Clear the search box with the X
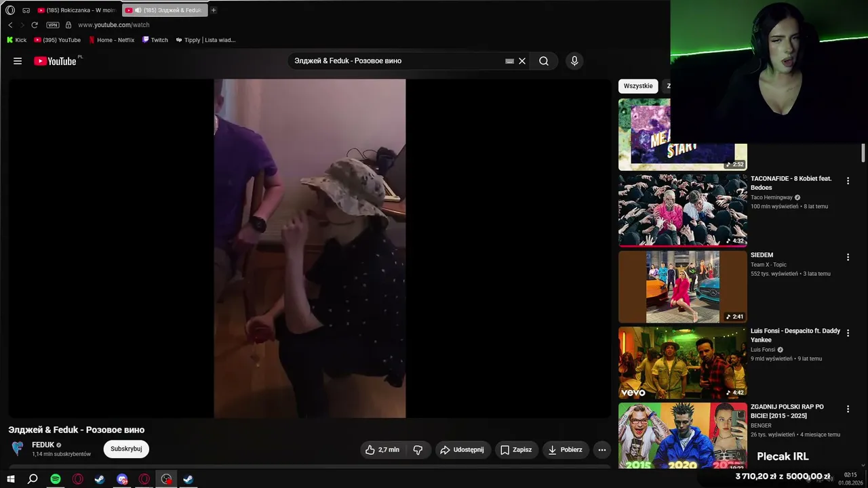868x488 pixels. (x=522, y=61)
